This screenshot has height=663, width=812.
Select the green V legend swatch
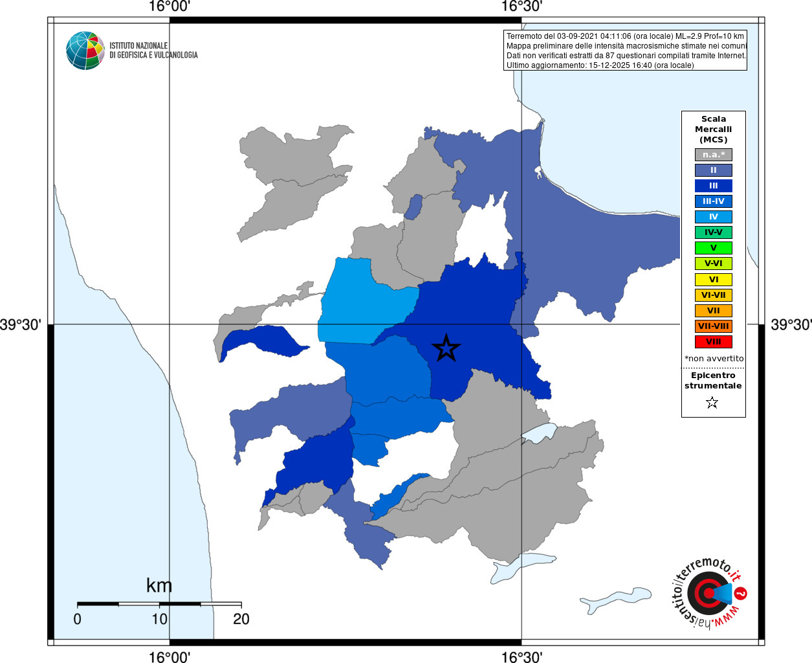[714, 248]
